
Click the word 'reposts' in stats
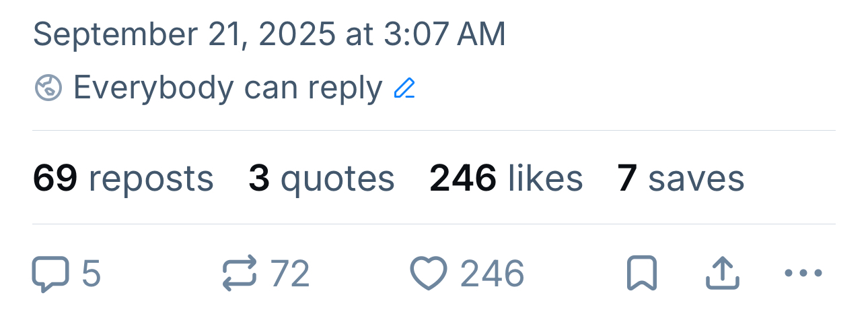point(151,179)
